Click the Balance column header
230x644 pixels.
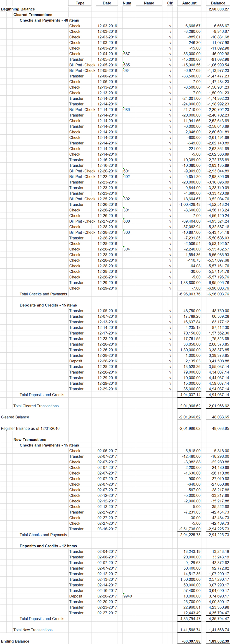click(218, 3)
